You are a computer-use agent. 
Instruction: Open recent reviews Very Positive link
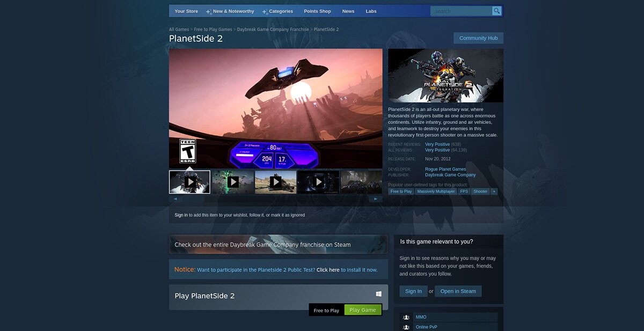tap(437, 144)
